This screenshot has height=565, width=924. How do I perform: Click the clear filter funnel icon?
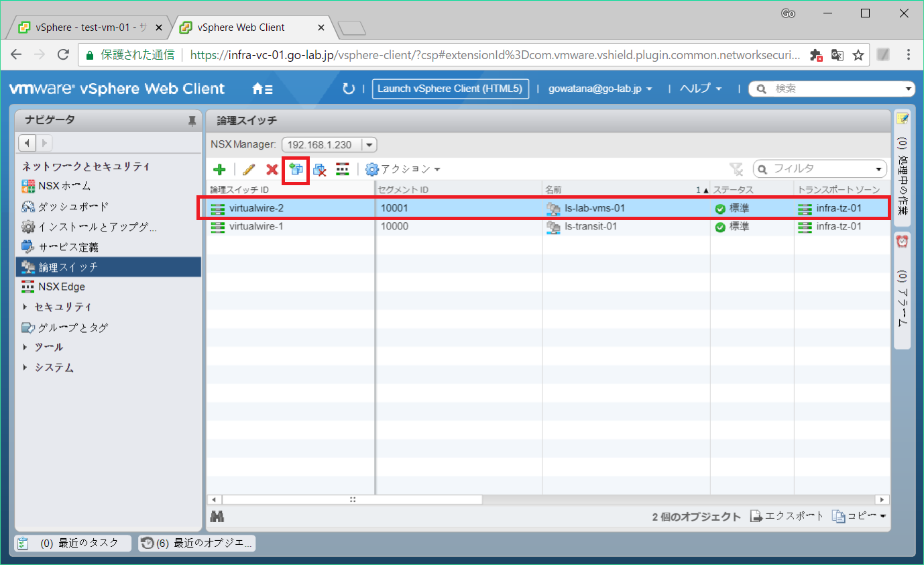[736, 169]
